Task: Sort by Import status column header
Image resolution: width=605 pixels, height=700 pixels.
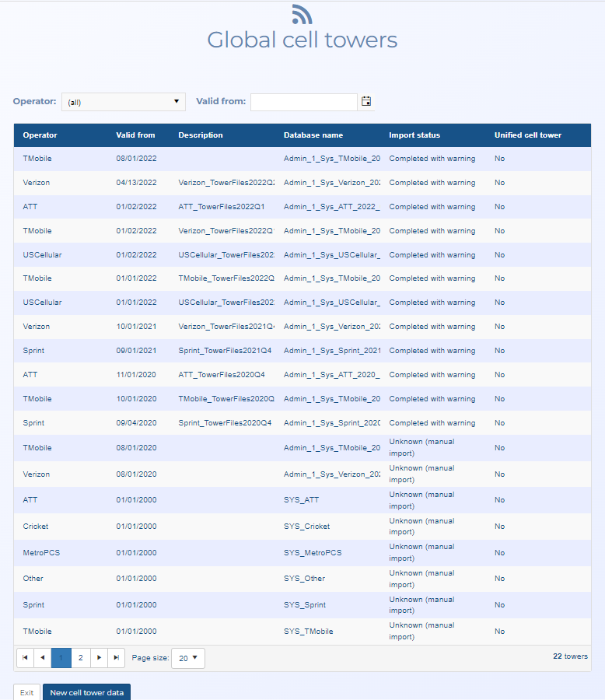Action: pos(414,135)
